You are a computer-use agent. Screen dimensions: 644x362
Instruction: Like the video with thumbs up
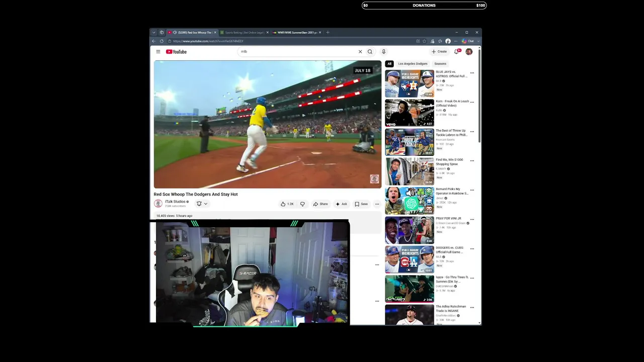(x=287, y=204)
